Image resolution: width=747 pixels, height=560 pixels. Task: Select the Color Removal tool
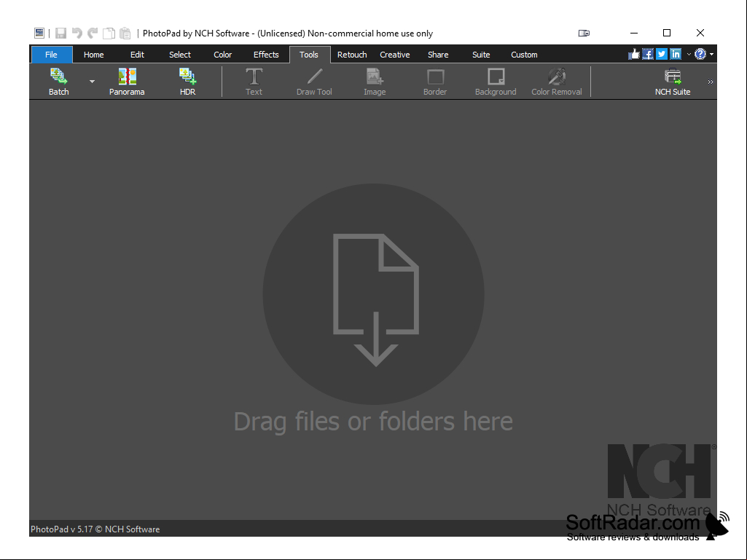coord(557,82)
